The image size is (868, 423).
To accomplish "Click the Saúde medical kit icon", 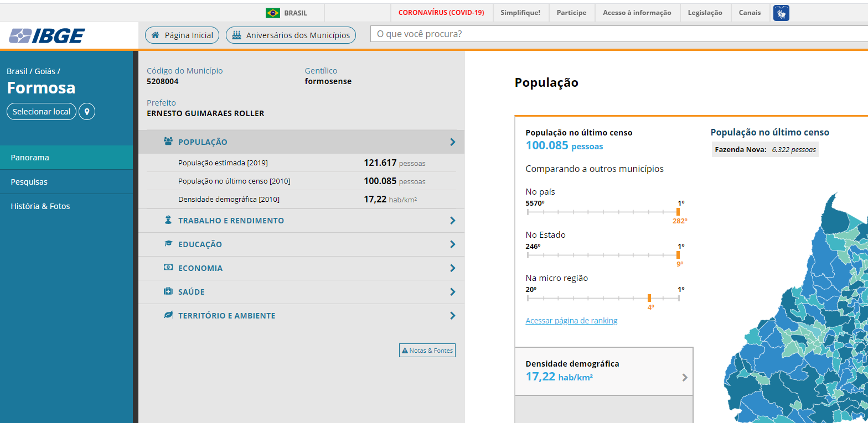I will coord(168,291).
